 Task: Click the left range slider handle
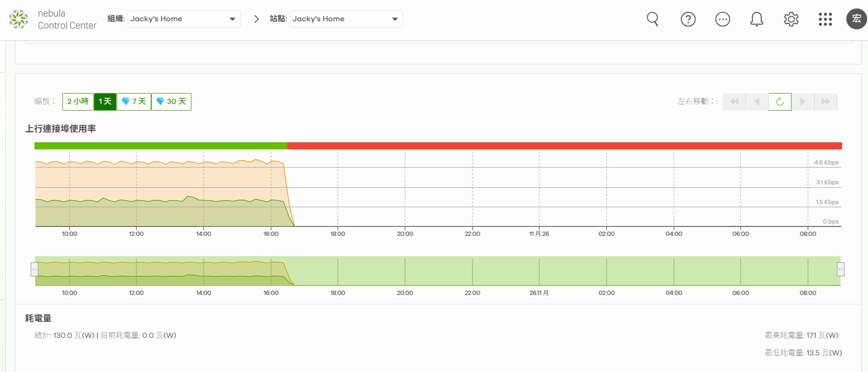pos(34,269)
